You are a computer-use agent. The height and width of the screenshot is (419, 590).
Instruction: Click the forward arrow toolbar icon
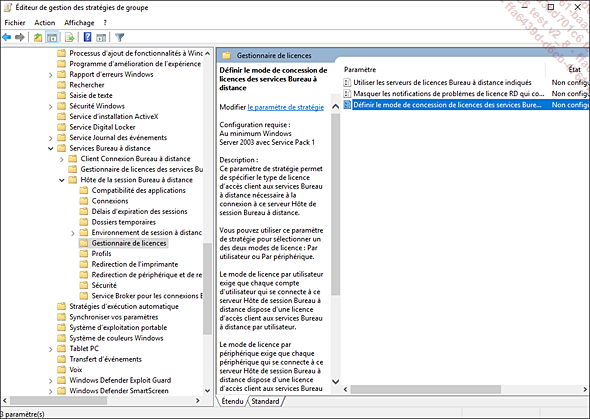pyautogui.click(x=20, y=37)
